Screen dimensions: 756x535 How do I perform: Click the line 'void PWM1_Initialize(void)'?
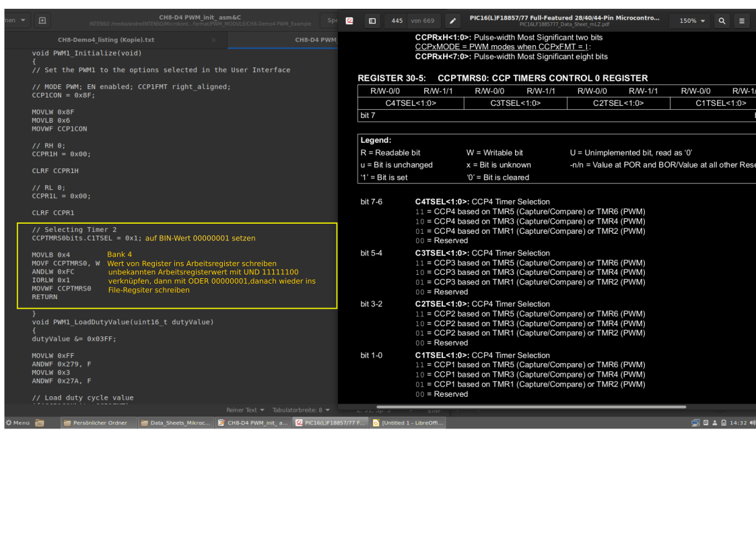(x=87, y=53)
